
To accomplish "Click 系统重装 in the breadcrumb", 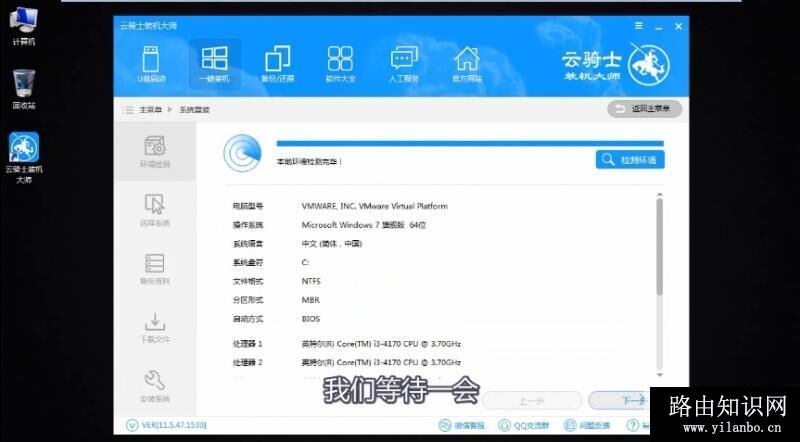I will (194, 110).
